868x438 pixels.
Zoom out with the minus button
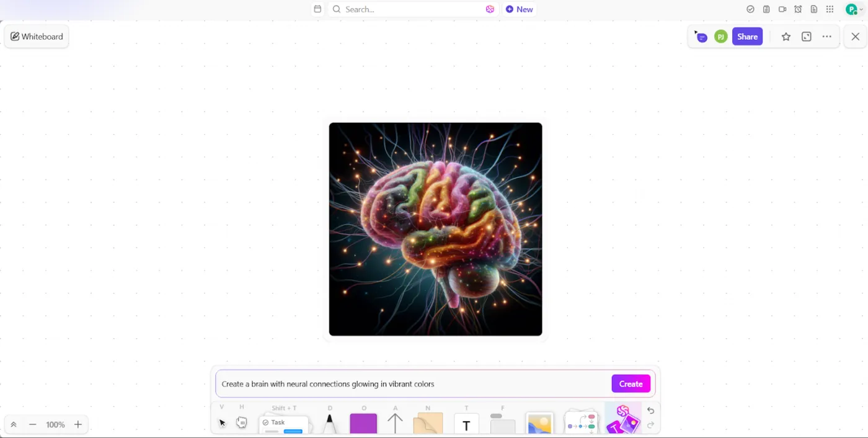[33, 424]
